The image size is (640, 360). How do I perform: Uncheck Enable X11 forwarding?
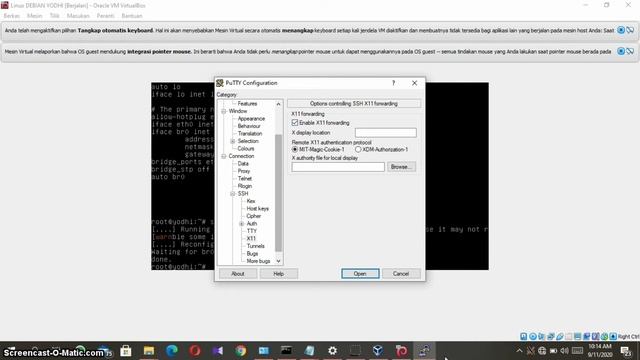click(295, 123)
